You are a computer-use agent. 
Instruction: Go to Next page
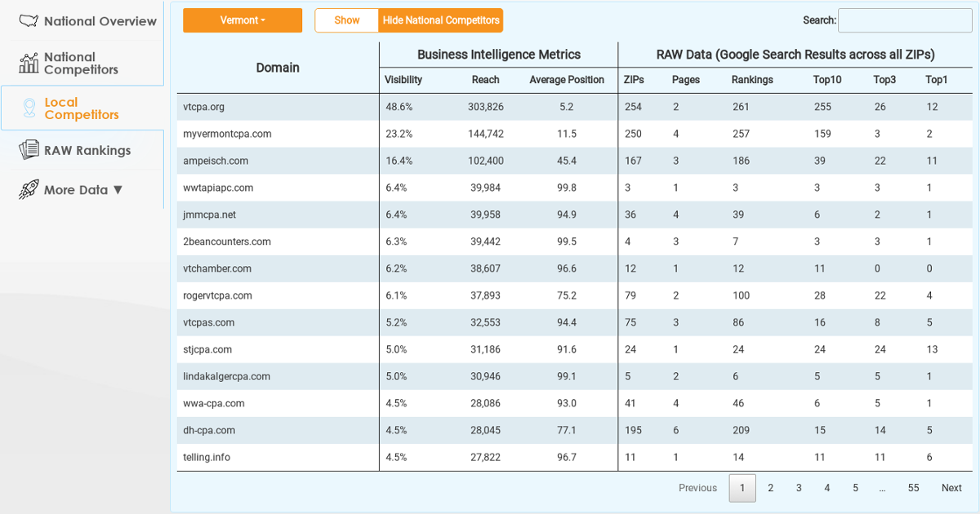coord(951,488)
